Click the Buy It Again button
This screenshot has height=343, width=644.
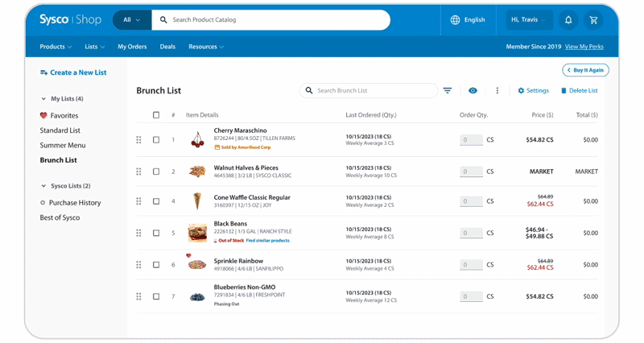click(585, 70)
